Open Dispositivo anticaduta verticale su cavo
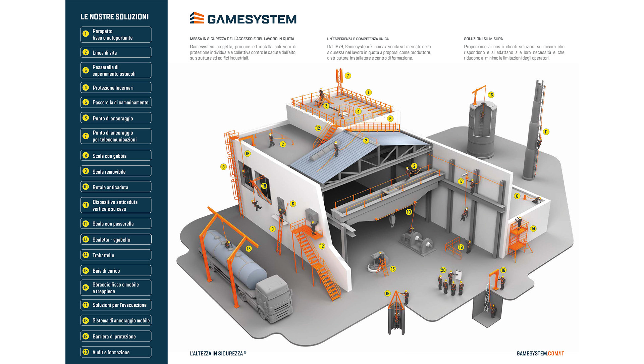 click(x=116, y=205)
